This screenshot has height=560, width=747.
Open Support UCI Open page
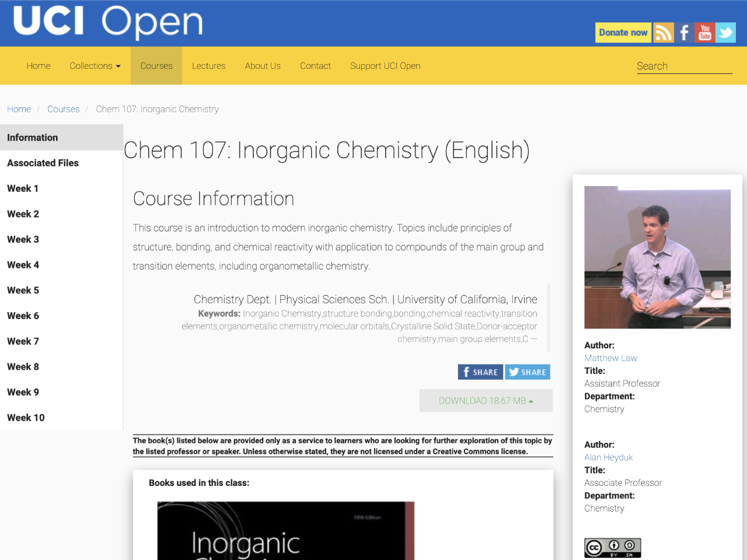click(x=385, y=66)
